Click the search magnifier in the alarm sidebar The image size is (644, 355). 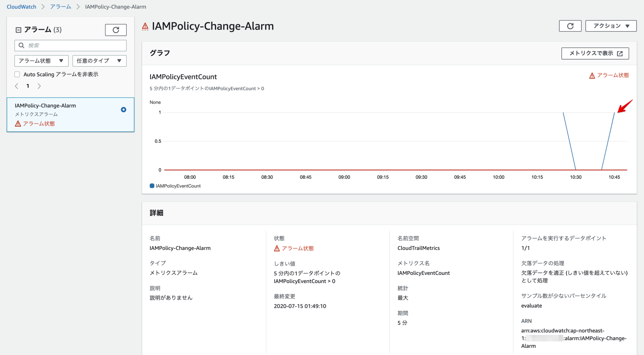[21, 45]
